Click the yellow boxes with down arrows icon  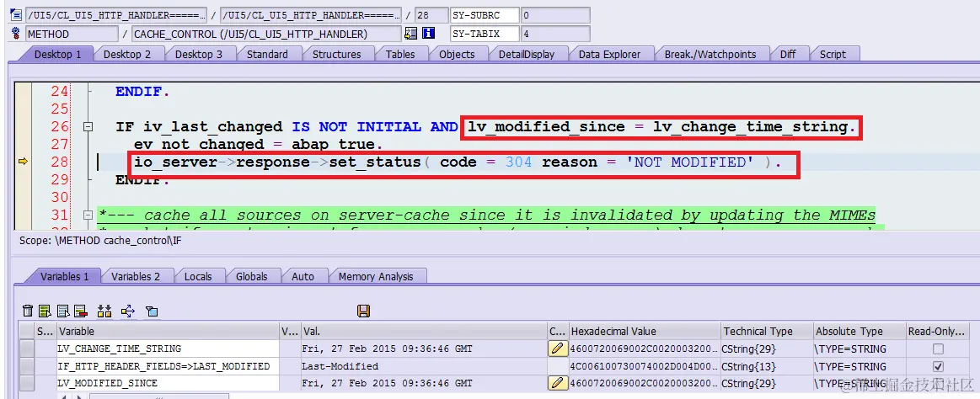click(104, 311)
